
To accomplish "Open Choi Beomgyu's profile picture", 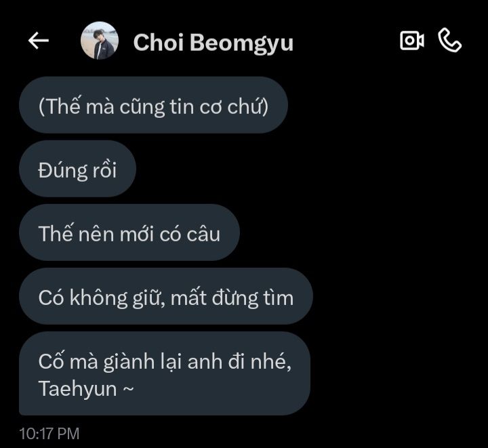I will [100, 41].
